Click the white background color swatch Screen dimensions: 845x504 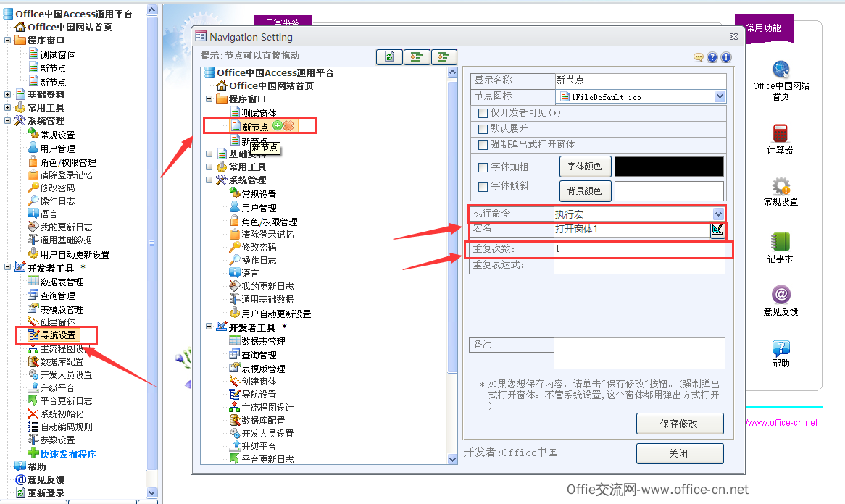(669, 190)
